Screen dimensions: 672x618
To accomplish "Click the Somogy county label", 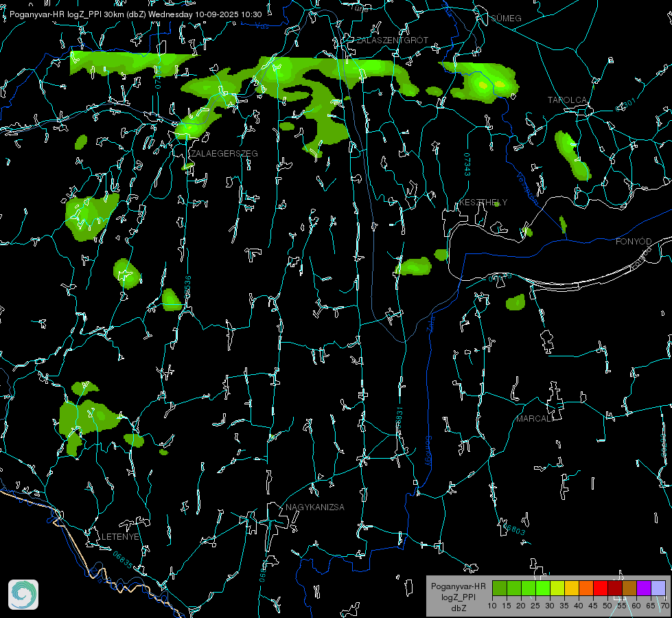I will tap(428, 451).
